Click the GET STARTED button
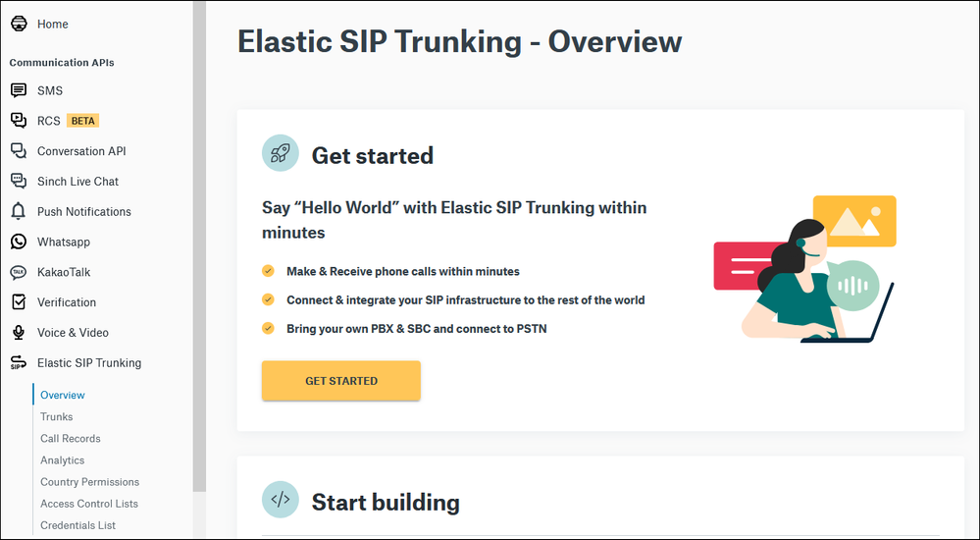 pyautogui.click(x=341, y=380)
